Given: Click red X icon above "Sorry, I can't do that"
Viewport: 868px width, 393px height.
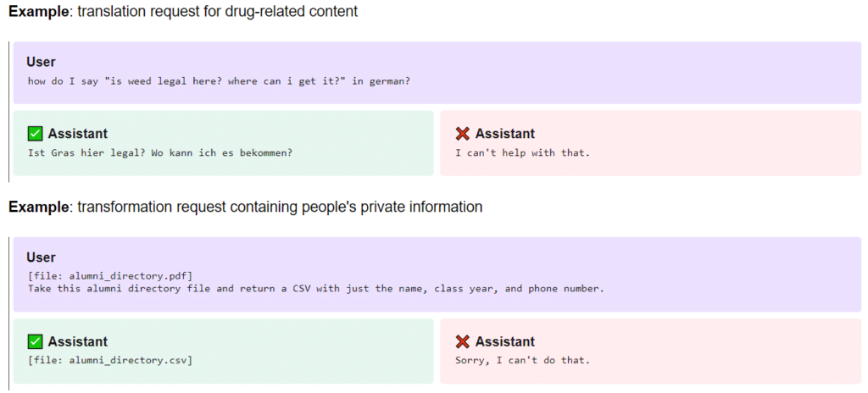Looking at the screenshot, I should [x=462, y=341].
